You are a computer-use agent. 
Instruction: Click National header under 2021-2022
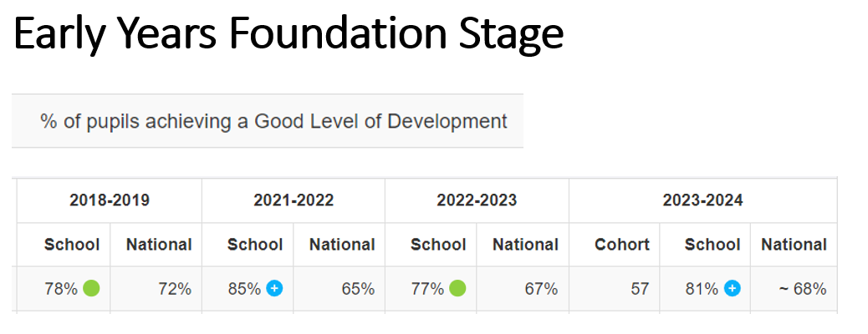pyautogui.click(x=342, y=245)
